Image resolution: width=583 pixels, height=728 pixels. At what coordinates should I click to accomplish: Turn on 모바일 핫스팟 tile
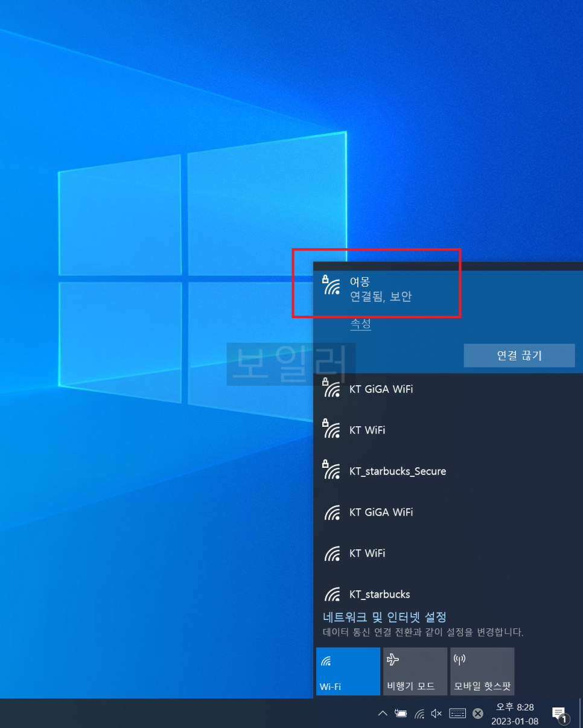[x=482, y=671]
